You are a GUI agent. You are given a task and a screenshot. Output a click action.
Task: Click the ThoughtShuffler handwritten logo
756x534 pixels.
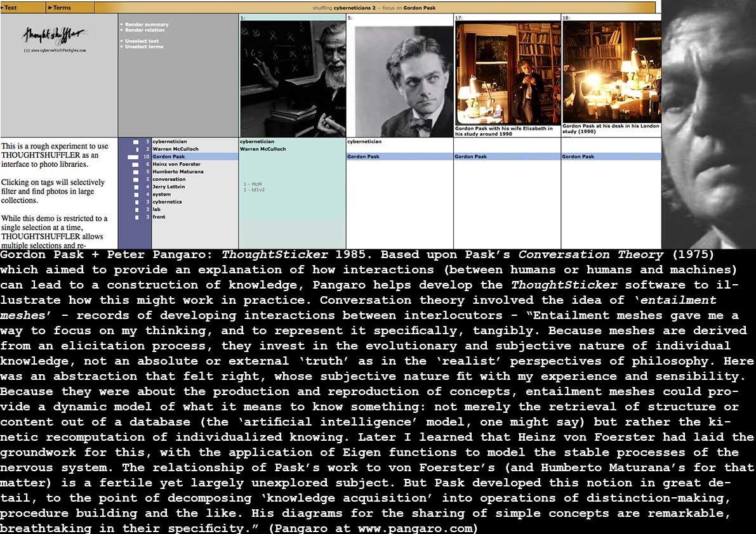point(55,36)
